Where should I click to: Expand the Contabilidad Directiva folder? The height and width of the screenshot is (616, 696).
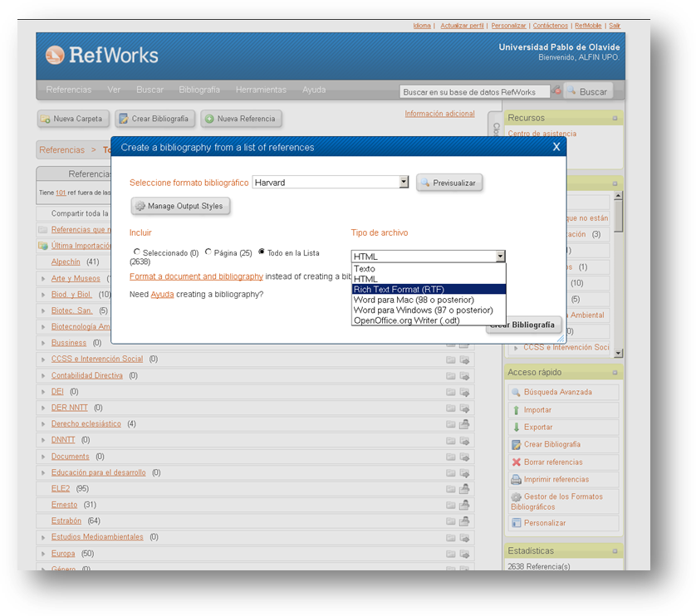coord(43,375)
